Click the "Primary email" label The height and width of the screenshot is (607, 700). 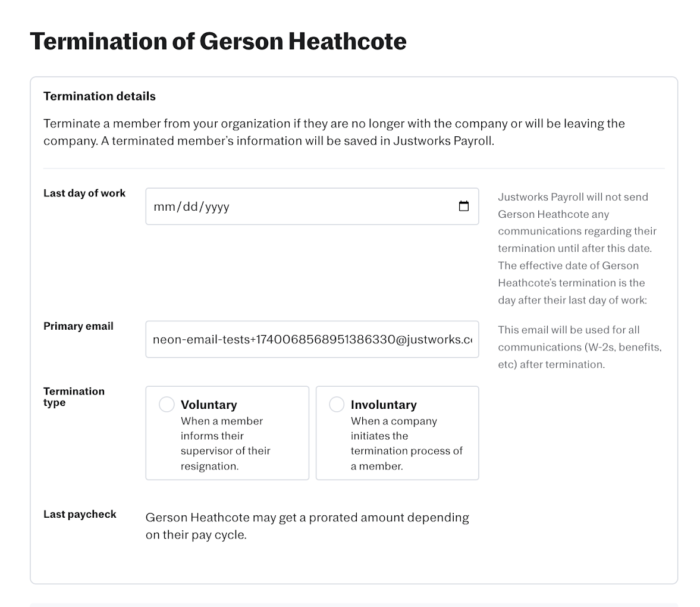pyautogui.click(x=79, y=326)
